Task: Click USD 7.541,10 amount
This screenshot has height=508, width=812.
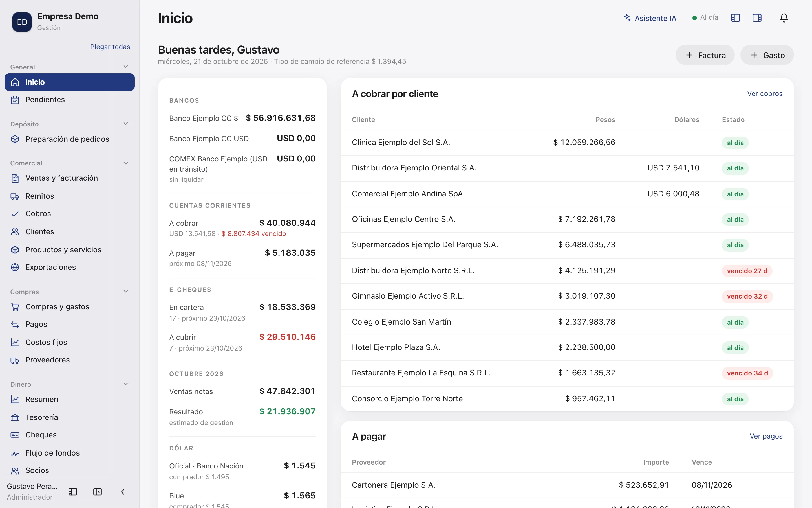Action: [x=673, y=168]
